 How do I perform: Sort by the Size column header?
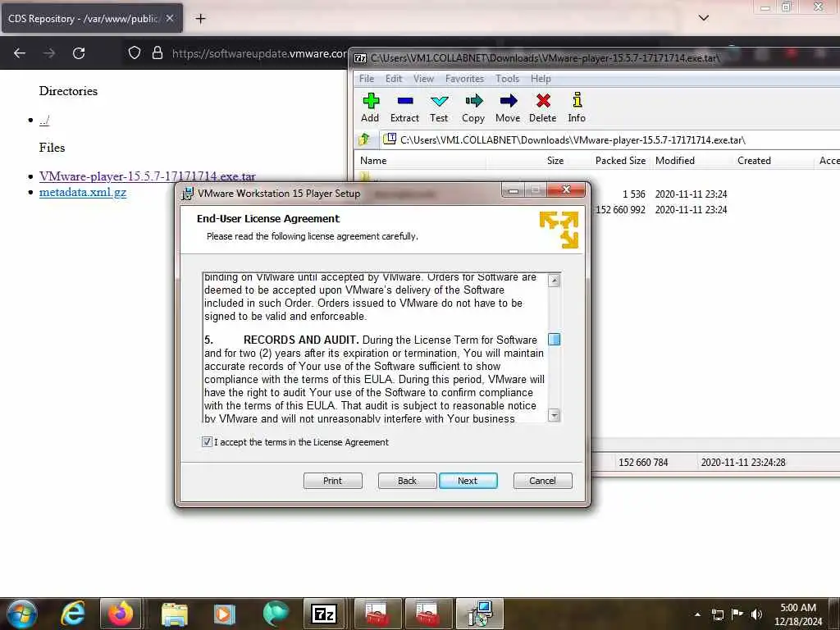(x=527, y=161)
